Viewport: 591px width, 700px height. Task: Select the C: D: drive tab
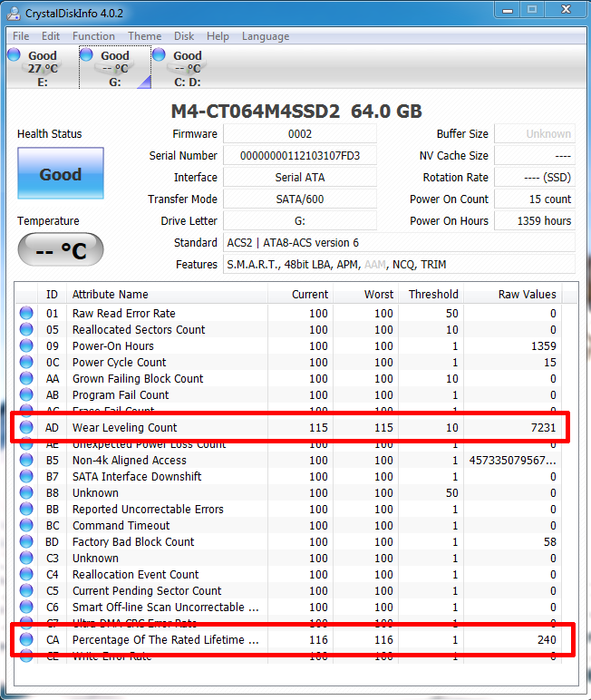(188, 68)
